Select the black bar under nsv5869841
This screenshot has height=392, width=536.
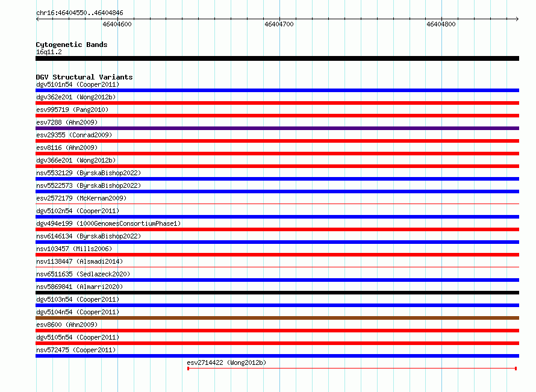point(277,293)
